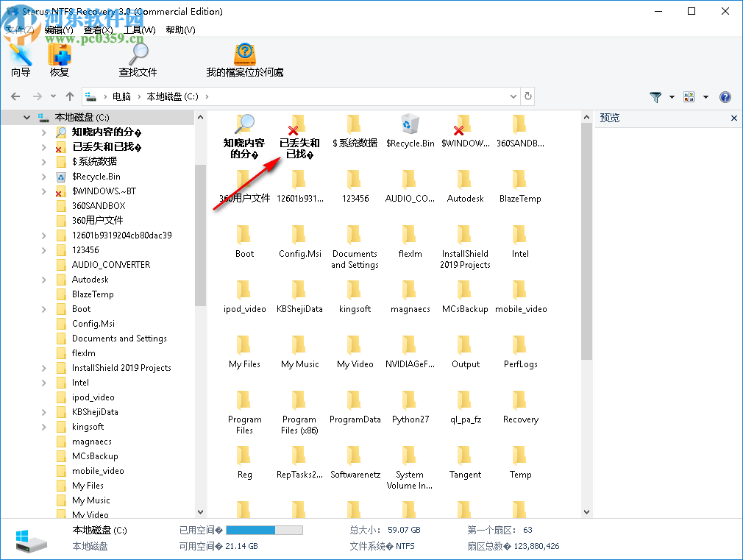Click the 我的檔案位於何處 help icon
Screen dimensions: 743x560
pos(244,57)
